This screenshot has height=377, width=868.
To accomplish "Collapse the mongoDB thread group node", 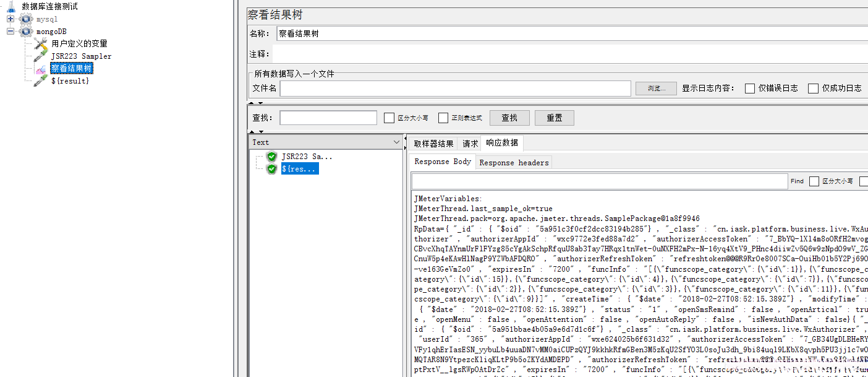I will pos(11,31).
